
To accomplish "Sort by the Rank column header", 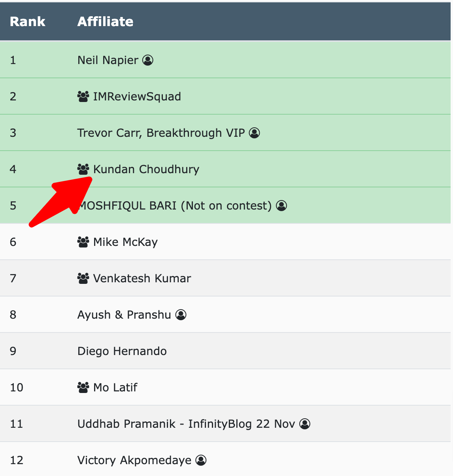I will pyautogui.click(x=28, y=21).
